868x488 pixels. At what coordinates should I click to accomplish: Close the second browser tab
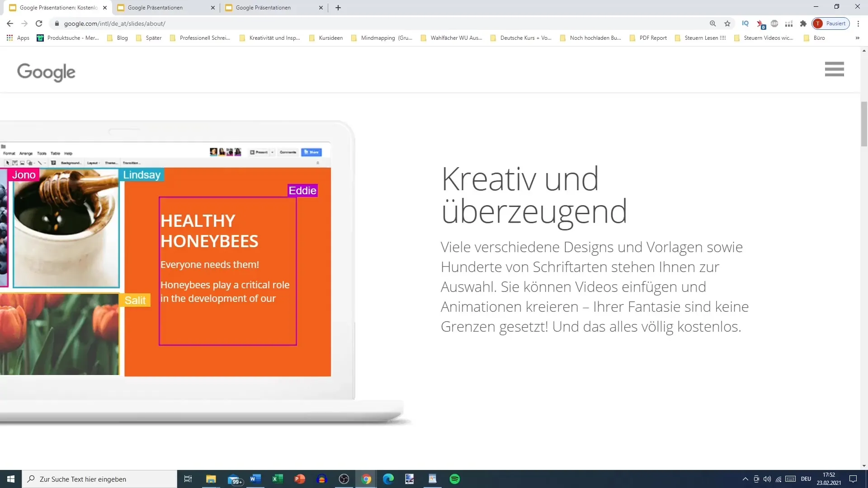point(213,8)
